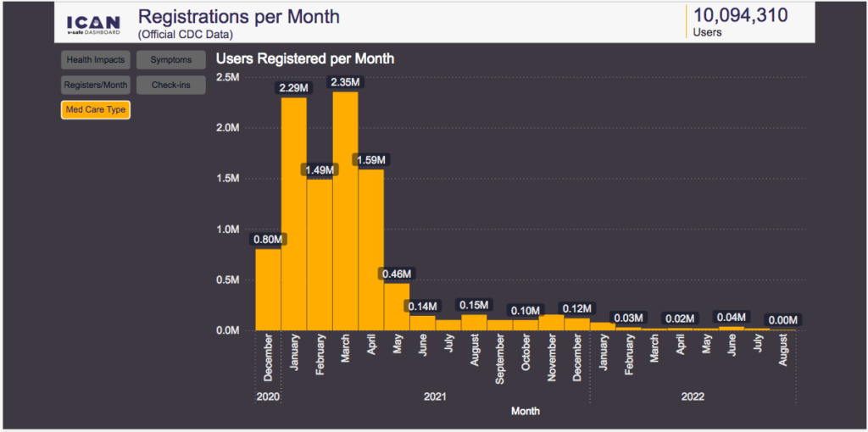
Task: Click the 2021 year label on the axis
Action: coord(435,396)
